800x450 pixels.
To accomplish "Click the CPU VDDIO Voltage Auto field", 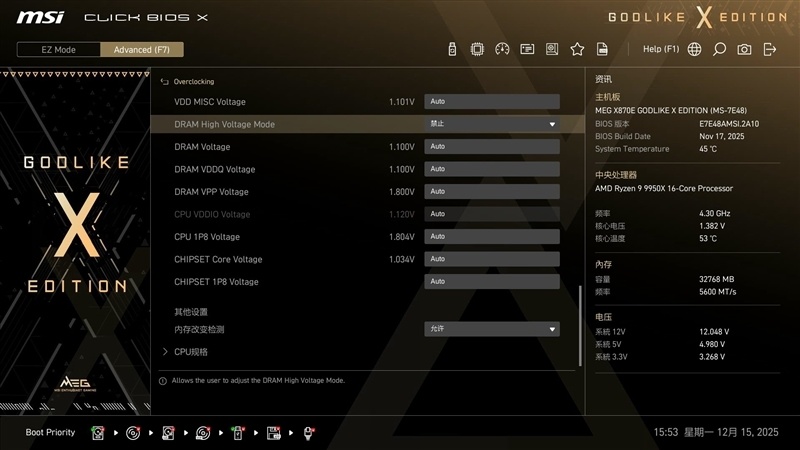I will click(x=492, y=214).
